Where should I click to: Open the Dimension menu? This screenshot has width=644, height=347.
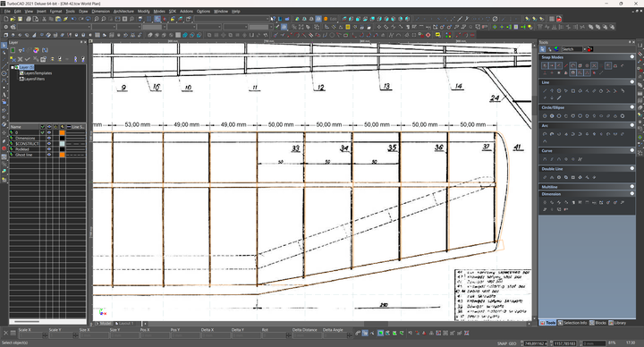coord(100,12)
